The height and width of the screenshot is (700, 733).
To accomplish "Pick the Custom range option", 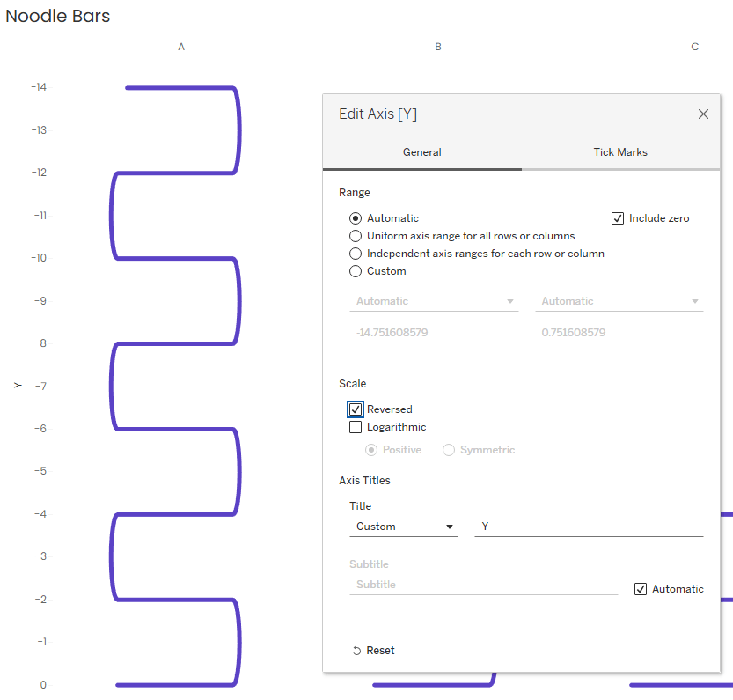I will pos(356,271).
